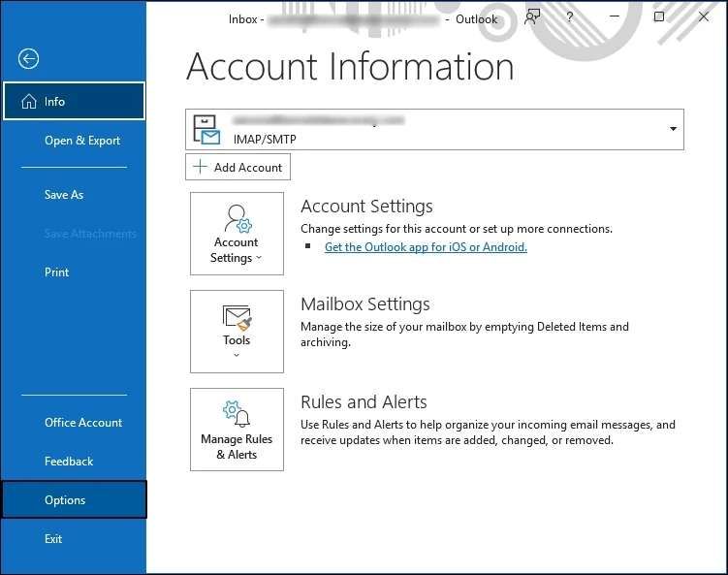Open Help question mark icon
The width and height of the screenshot is (728, 575).
(570, 17)
